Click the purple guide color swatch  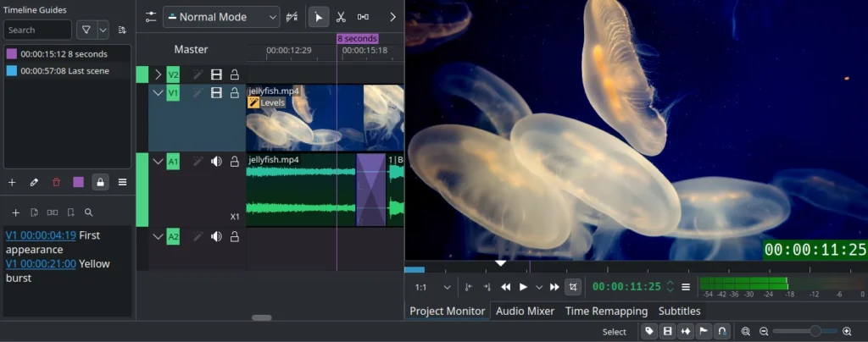[x=79, y=182]
